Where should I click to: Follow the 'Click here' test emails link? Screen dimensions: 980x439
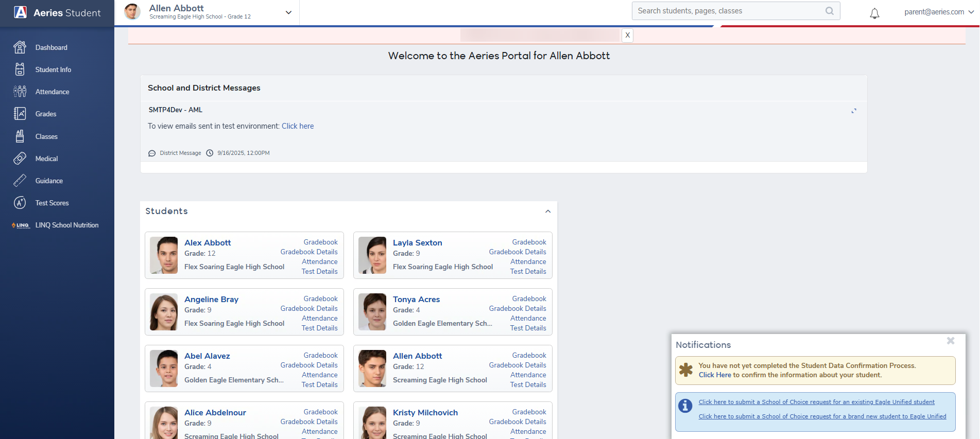[x=298, y=126]
